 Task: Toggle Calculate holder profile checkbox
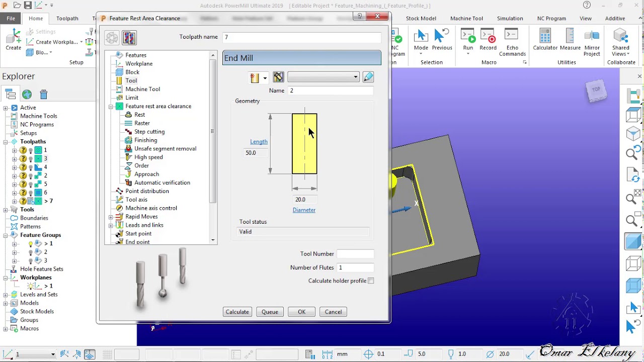pyautogui.click(x=371, y=281)
